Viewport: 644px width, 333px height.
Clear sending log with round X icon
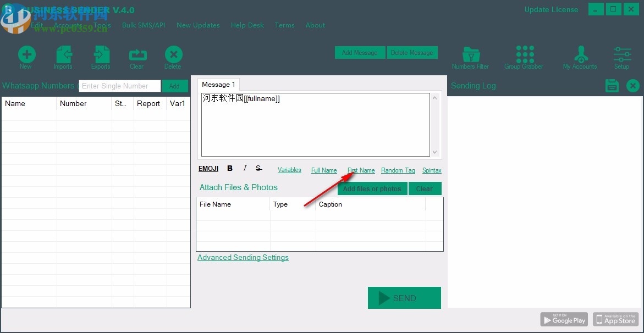coord(633,86)
